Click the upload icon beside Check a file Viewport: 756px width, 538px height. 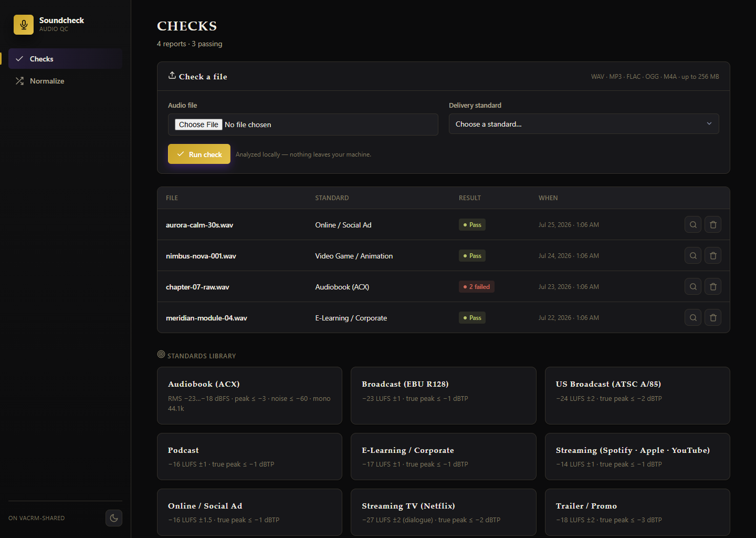click(172, 75)
